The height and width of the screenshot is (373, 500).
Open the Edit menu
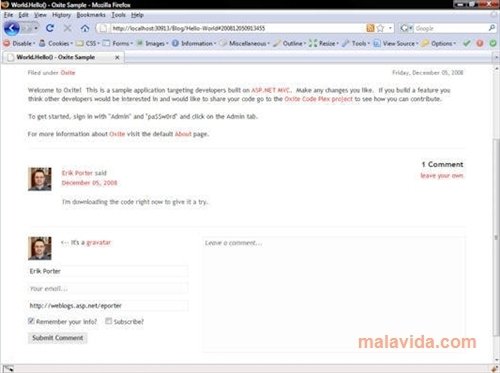tap(23, 15)
